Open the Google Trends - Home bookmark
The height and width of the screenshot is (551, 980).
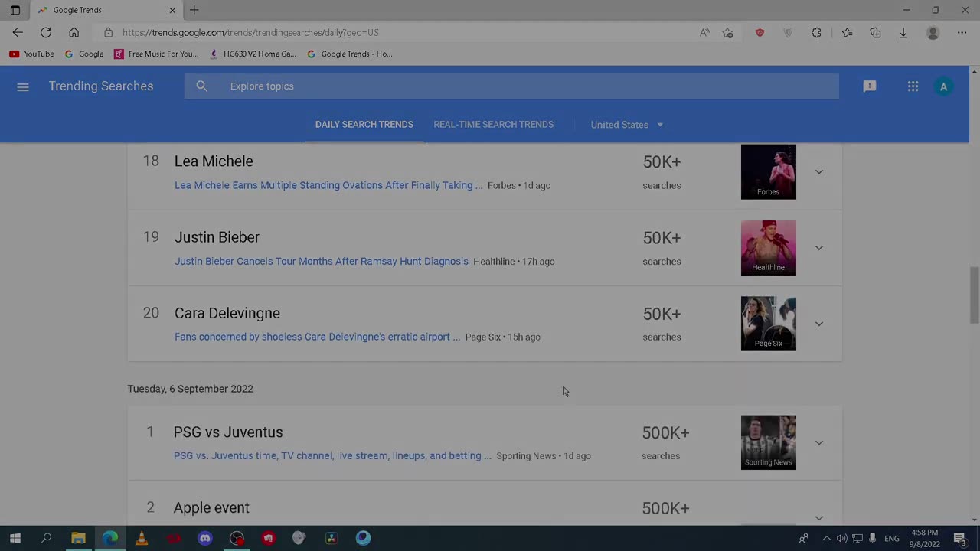[x=350, y=54]
